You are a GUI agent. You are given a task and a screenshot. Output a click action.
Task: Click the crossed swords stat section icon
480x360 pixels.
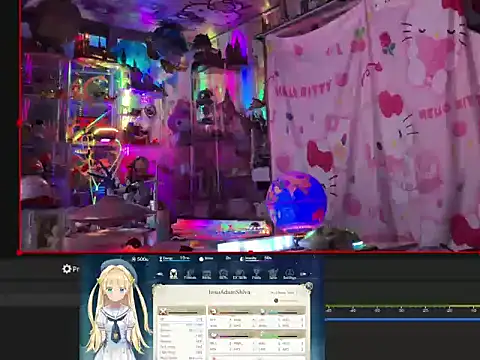pos(163,311)
